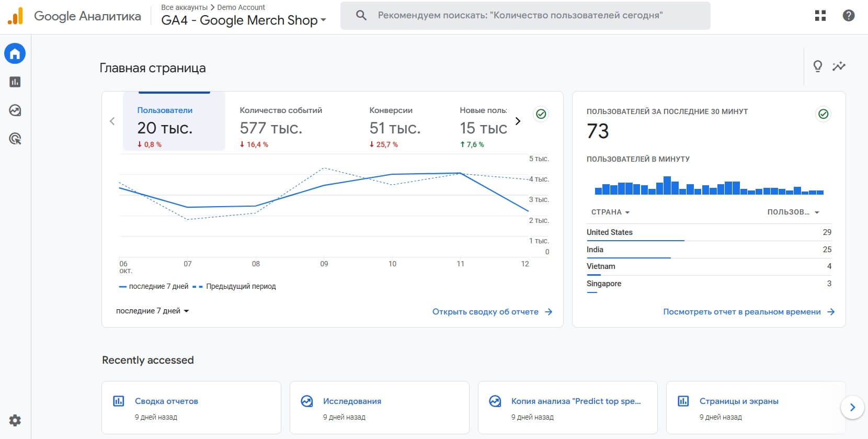Click the 'Главная страница' heading

click(x=153, y=68)
